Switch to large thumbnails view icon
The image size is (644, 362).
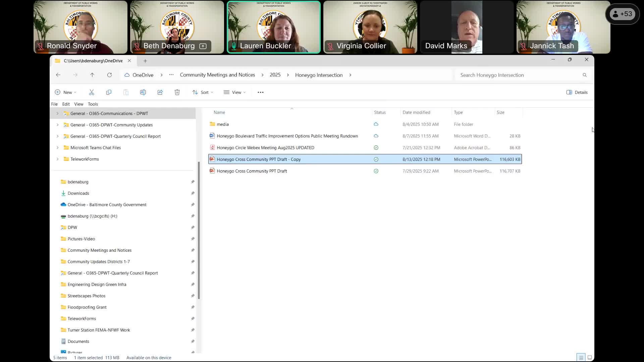point(590,357)
